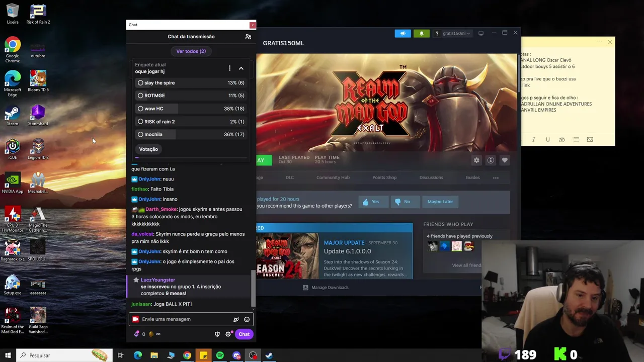This screenshot has width=644, height=362.
Task: Switch Steam to Big Picture mode icon
Action: click(x=481, y=33)
